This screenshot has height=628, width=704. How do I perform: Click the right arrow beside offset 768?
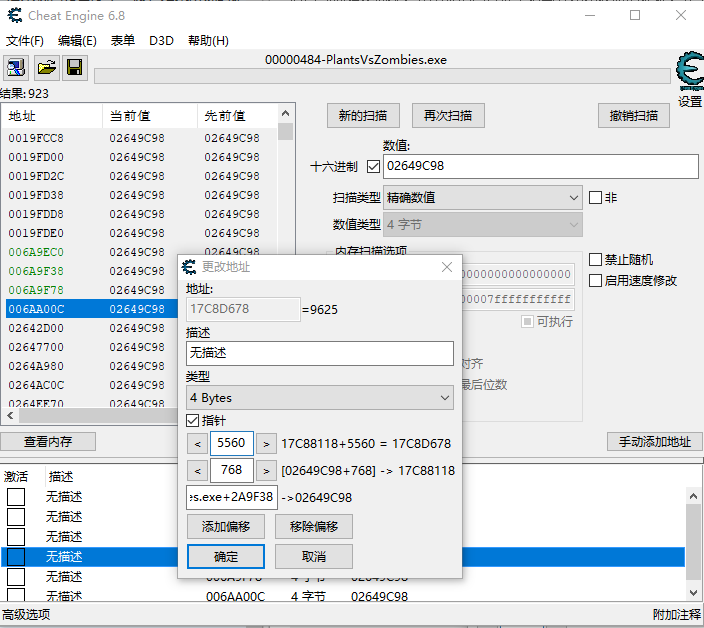coord(266,471)
